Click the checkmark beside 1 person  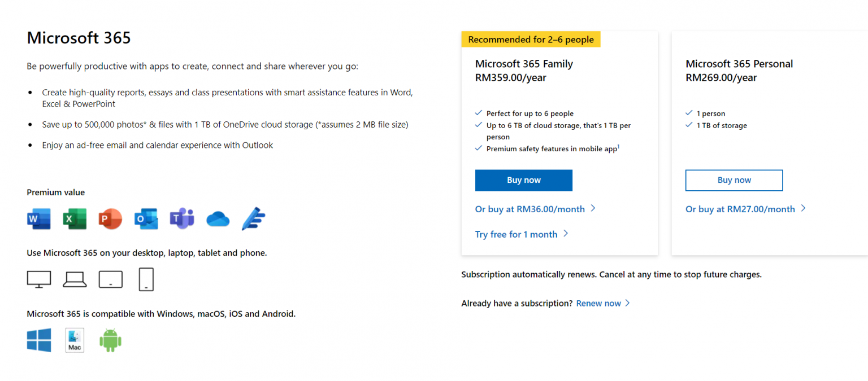[689, 113]
